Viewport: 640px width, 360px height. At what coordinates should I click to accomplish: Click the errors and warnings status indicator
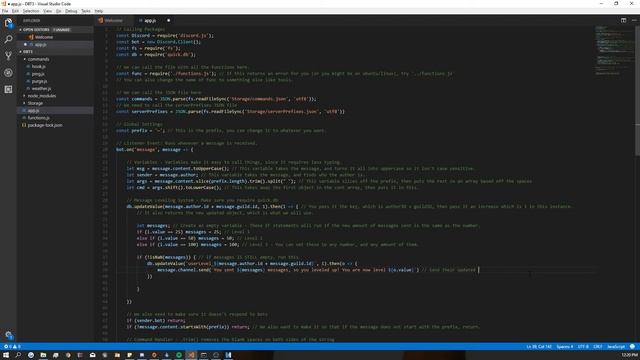coord(12,347)
